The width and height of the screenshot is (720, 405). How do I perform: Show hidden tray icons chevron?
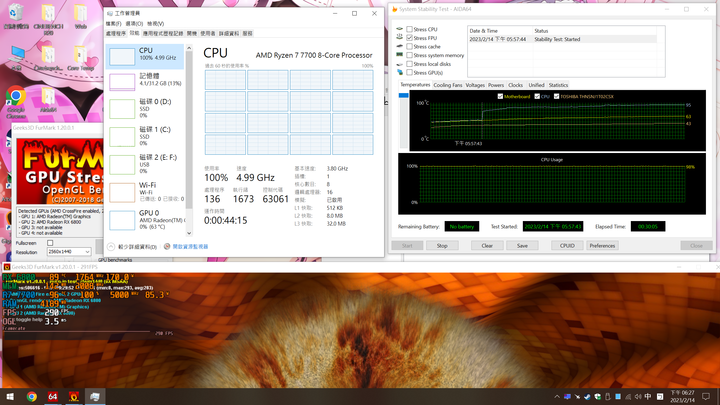pos(557,397)
